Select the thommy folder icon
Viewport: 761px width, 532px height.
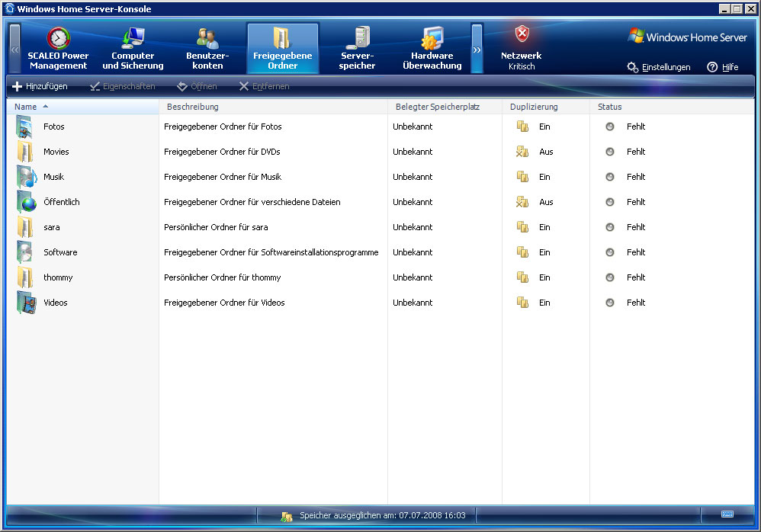pos(25,278)
